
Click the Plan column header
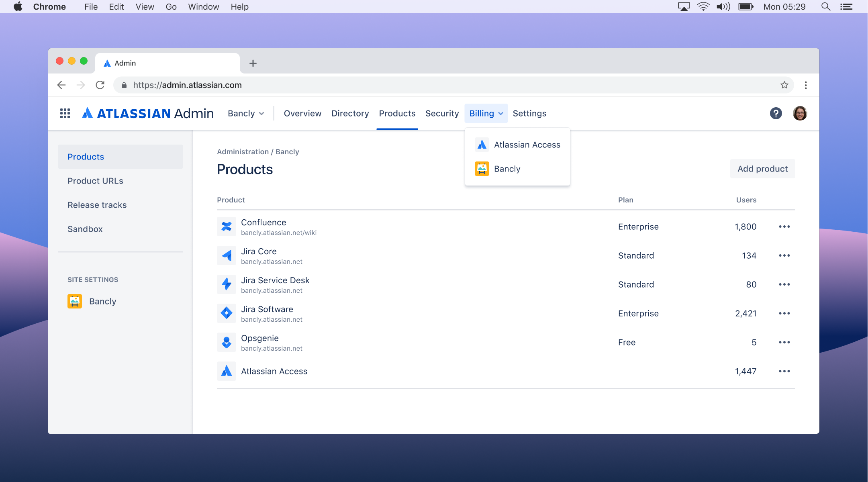[x=626, y=200]
